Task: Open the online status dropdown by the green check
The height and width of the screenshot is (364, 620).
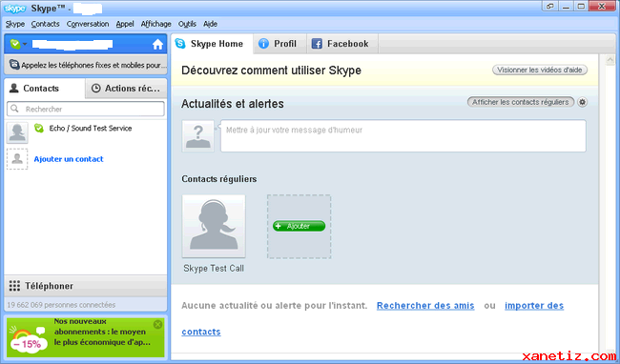Action: coord(18,44)
